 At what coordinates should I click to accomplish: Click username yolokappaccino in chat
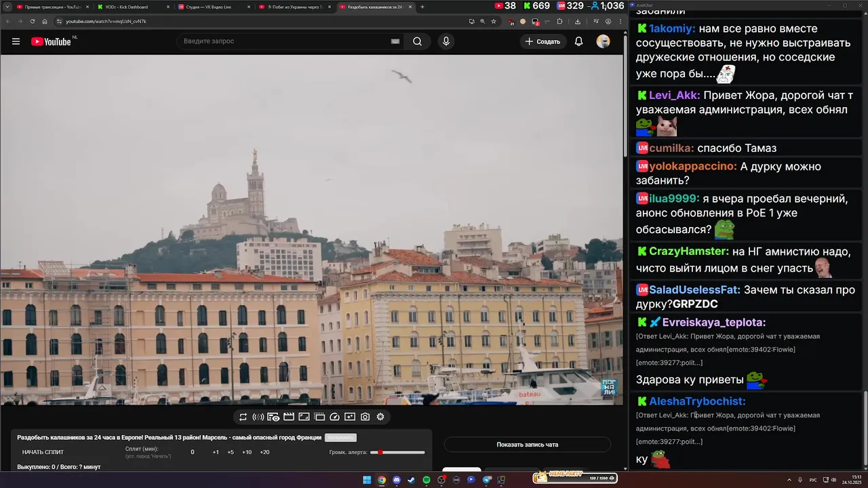693,166
